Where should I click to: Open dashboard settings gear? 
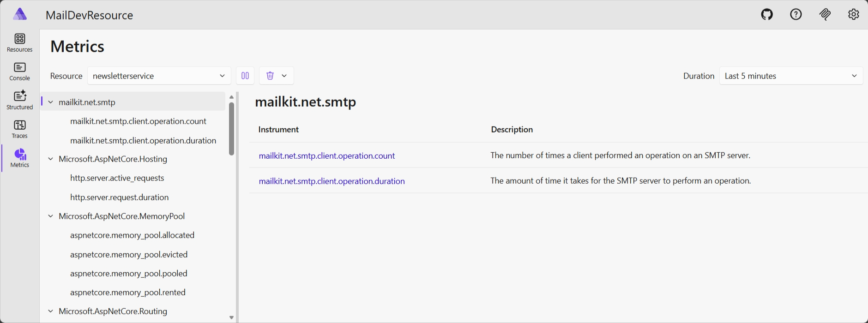(853, 14)
